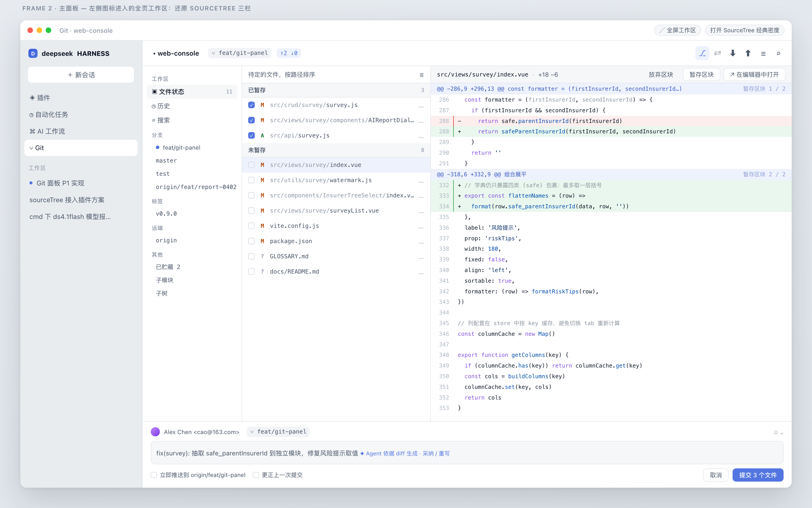Click the 提交 3 个文件 button
Viewport: 812px width, 508px height.
point(758,475)
